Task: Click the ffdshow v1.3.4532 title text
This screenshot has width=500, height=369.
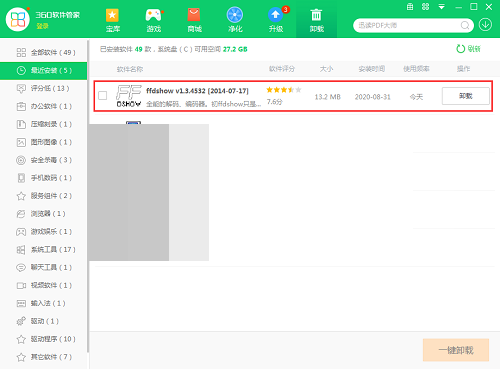Action: (x=197, y=91)
